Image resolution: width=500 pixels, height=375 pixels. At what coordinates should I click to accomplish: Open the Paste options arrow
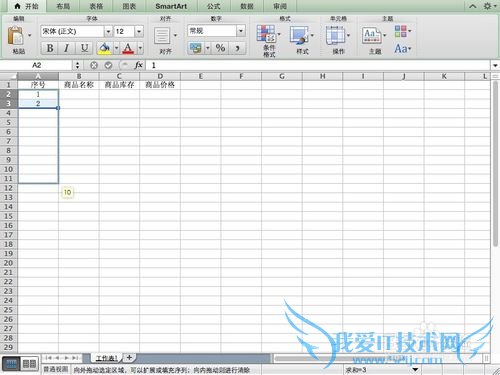point(29,35)
